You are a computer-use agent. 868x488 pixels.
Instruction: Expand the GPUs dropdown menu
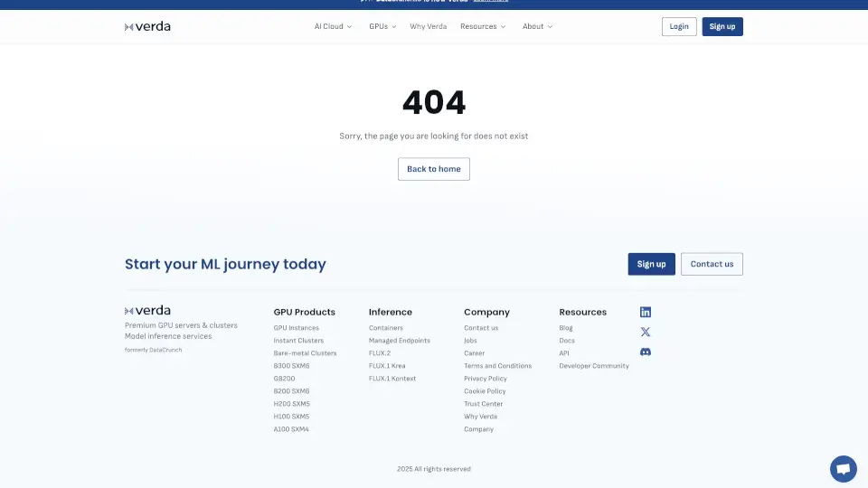pos(382,26)
